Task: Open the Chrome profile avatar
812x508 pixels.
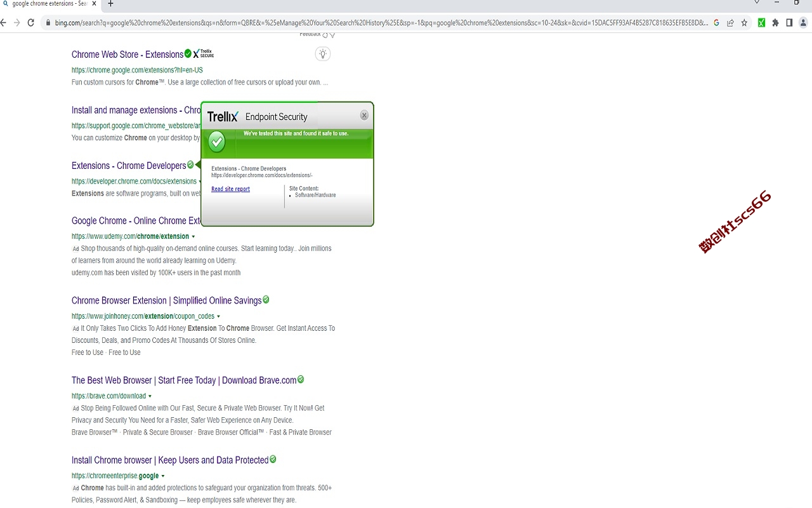Action: pos(803,23)
